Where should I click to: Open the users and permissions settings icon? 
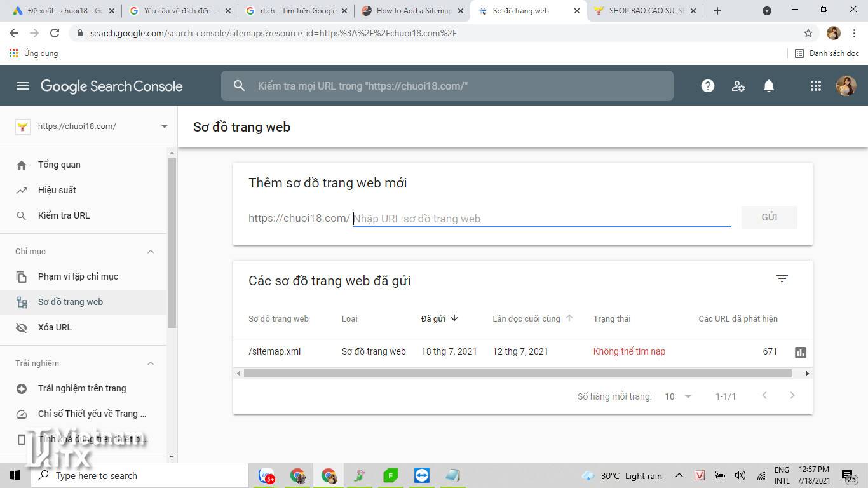(738, 86)
